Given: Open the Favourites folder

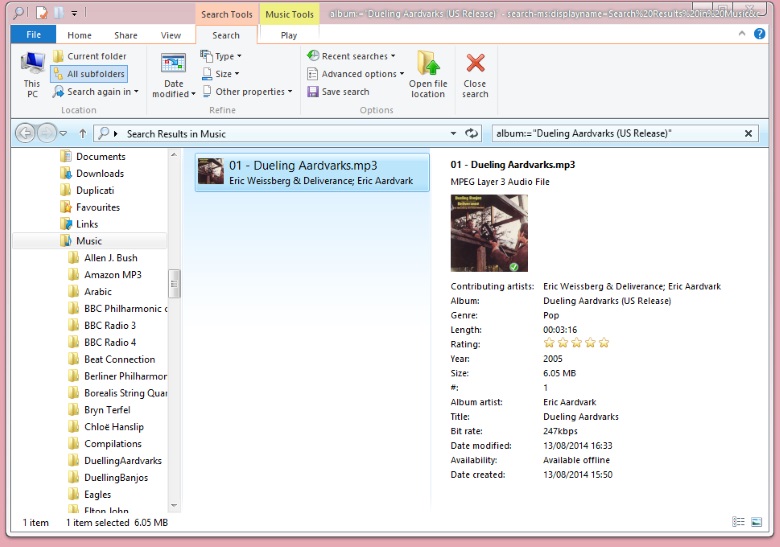Looking at the screenshot, I should click(90, 207).
